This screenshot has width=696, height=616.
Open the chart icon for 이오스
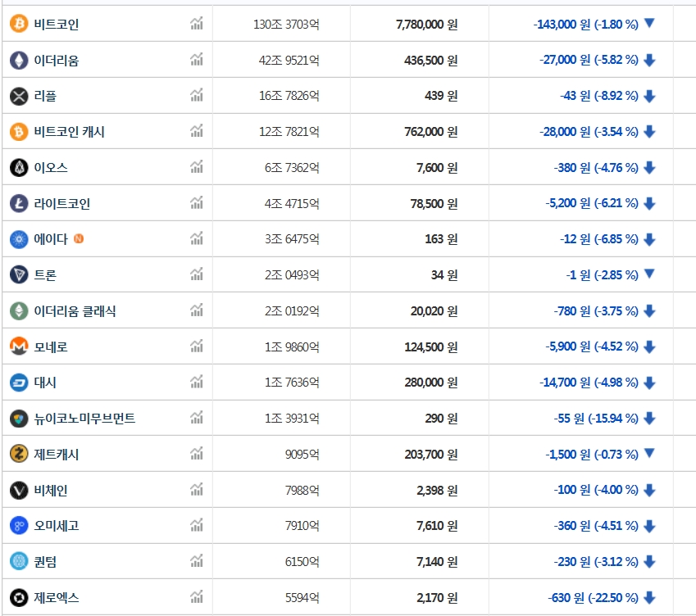click(x=197, y=167)
